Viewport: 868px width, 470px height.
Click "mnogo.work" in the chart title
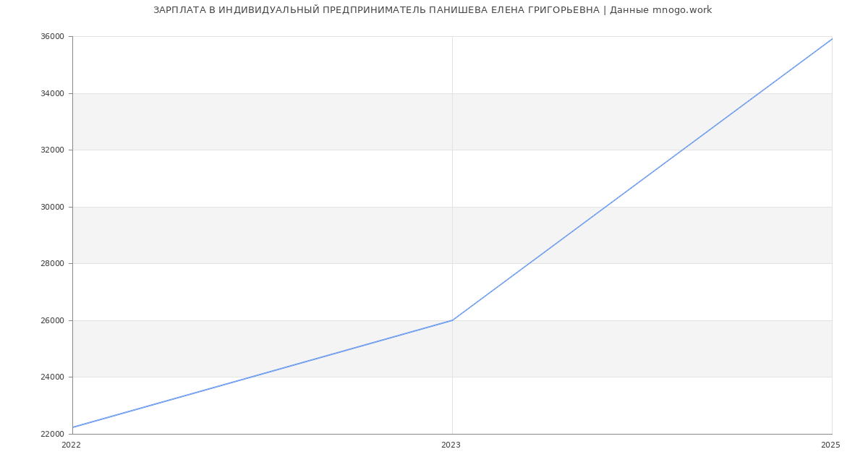coord(681,10)
